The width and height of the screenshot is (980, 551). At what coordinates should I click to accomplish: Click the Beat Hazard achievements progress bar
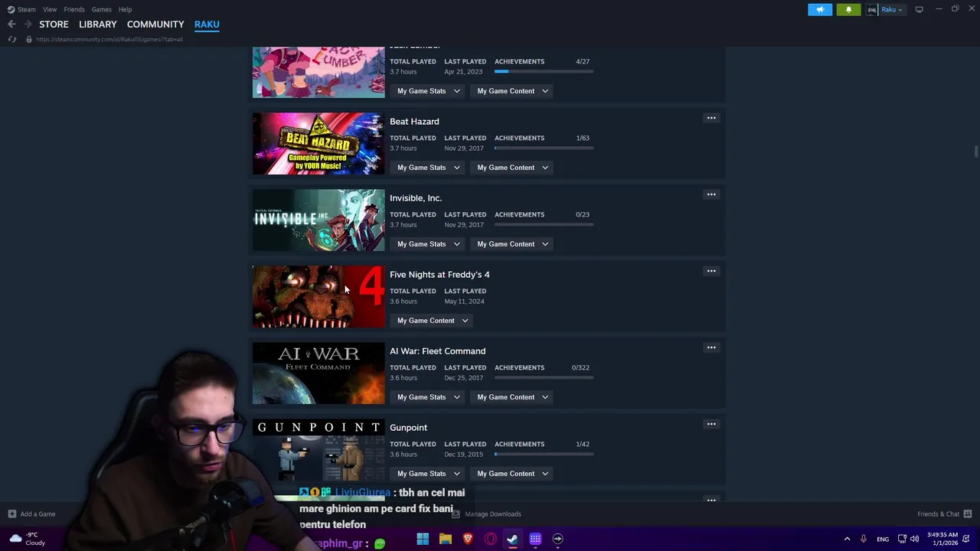pos(544,148)
